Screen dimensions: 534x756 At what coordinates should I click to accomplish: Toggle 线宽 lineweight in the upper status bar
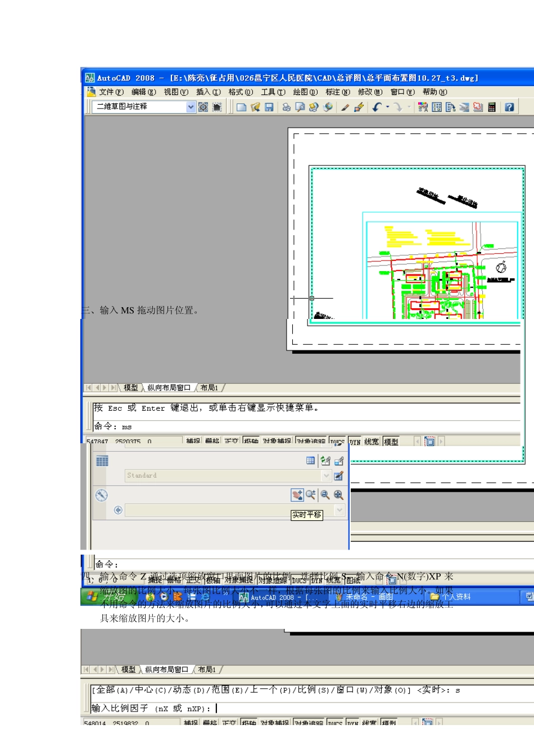click(x=372, y=442)
